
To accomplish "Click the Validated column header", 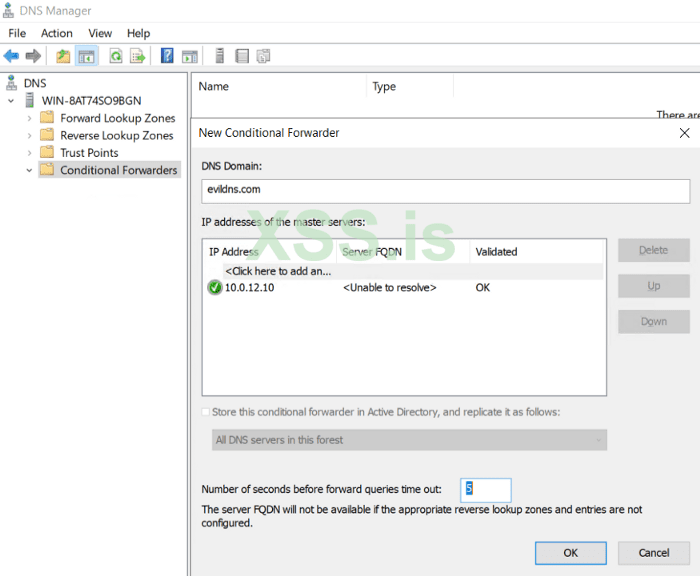I will (536, 252).
